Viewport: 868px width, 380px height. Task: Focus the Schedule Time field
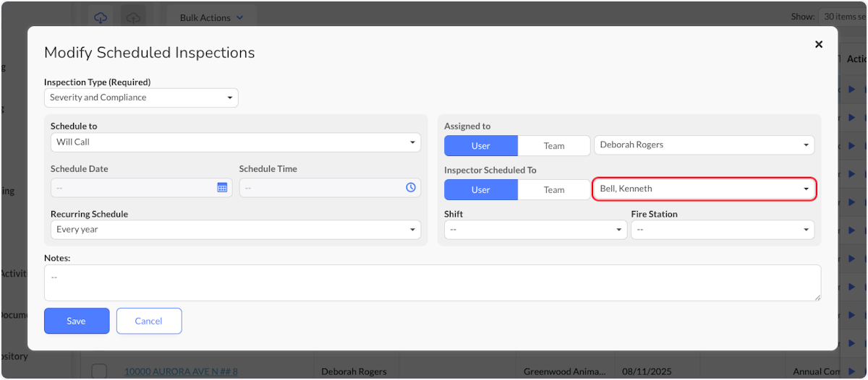tap(329, 188)
